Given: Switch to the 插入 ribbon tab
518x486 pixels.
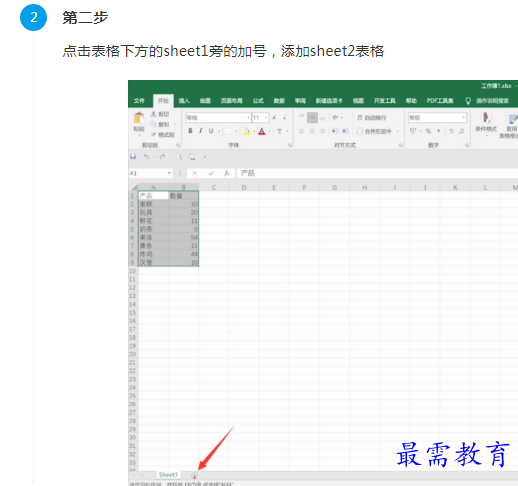Looking at the screenshot, I should (184, 101).
